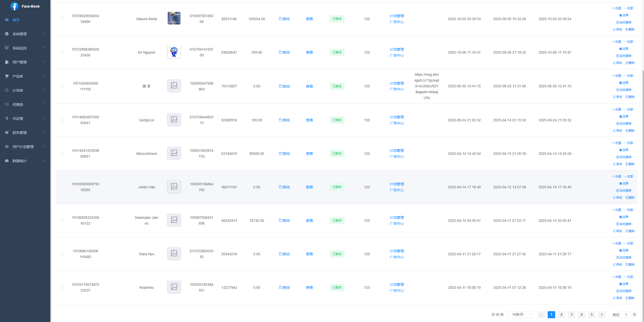Click the page jump number input field

click(626, 315)
